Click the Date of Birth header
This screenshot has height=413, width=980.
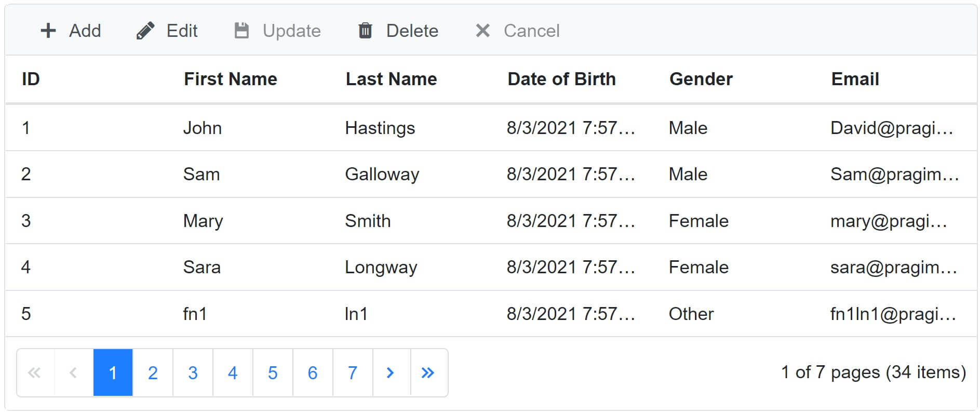561,79
